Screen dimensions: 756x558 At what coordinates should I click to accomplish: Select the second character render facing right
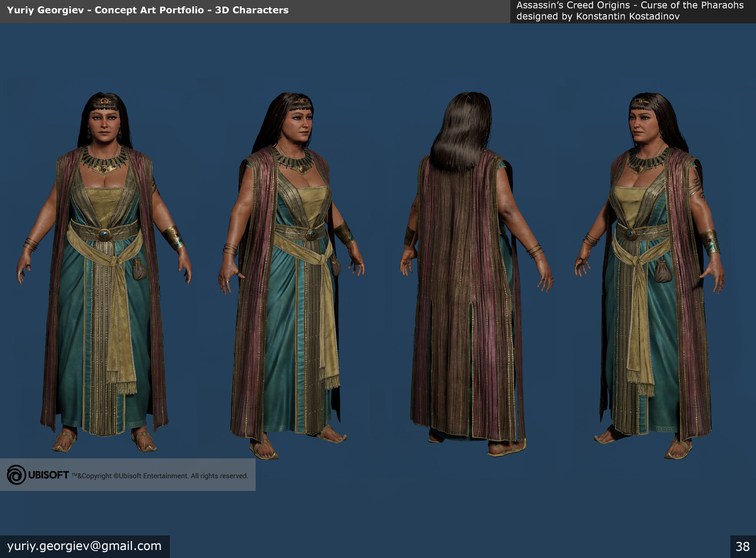[291, 276]
